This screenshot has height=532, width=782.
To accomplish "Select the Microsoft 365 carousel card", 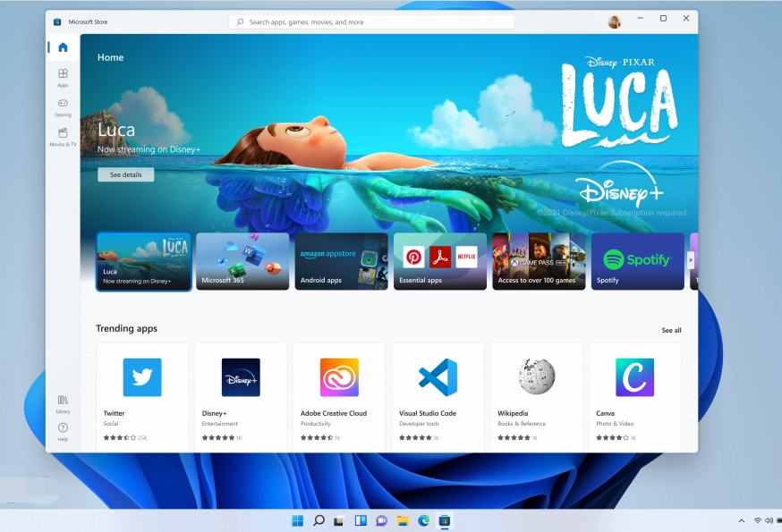I will pos(242,261).
